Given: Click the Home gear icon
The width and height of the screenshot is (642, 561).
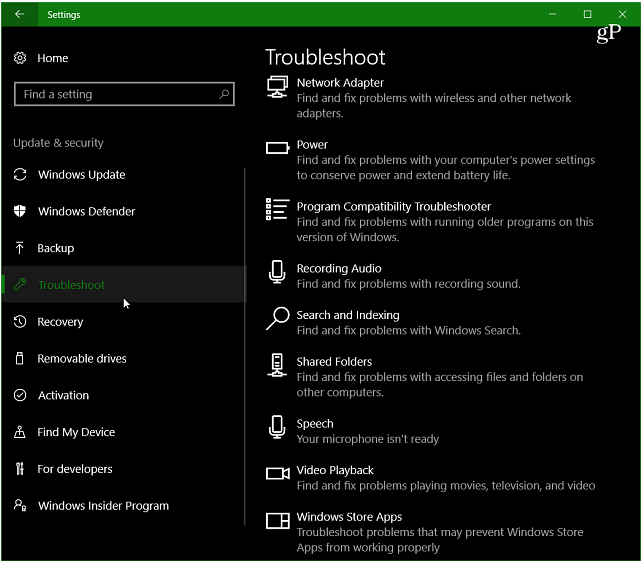Looking at the screenshot, I should (x=20, y=58).
